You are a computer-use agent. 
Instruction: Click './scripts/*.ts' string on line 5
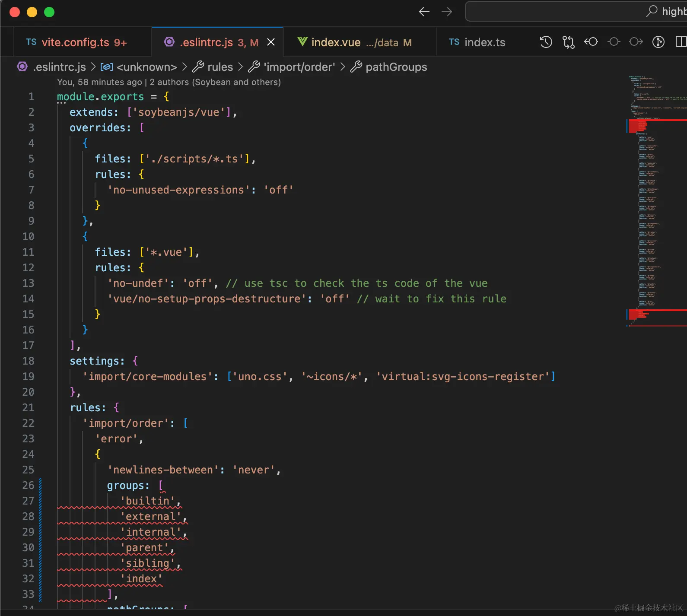click(194, 159)
